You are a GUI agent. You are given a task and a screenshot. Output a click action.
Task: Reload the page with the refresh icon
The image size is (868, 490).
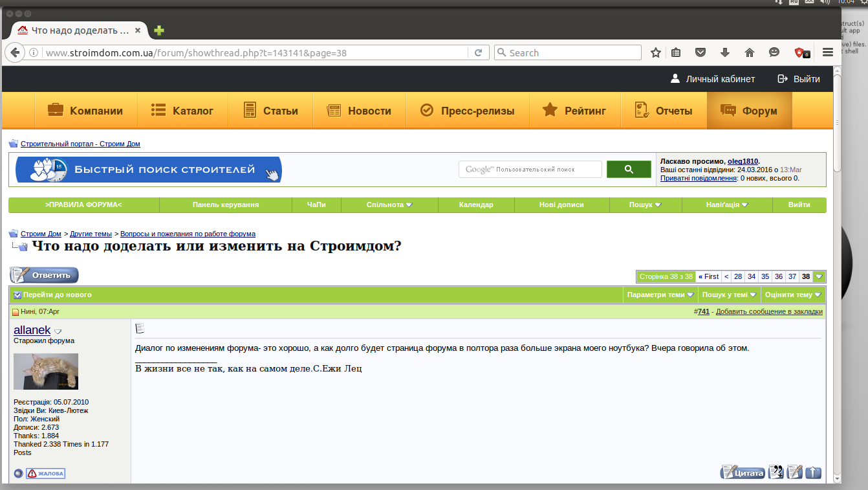click(479, 53)
